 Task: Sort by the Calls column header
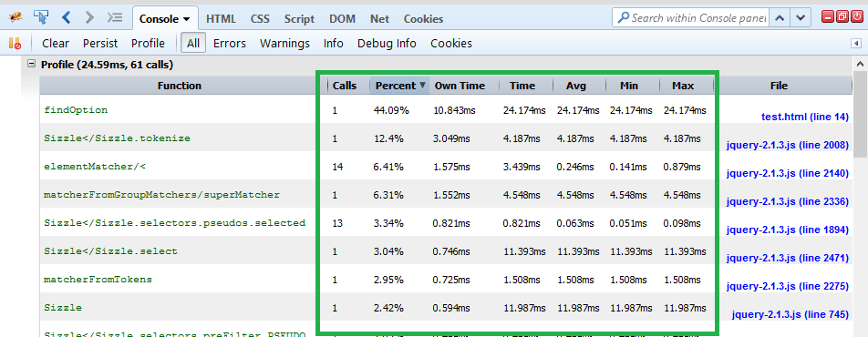point(345,86)
